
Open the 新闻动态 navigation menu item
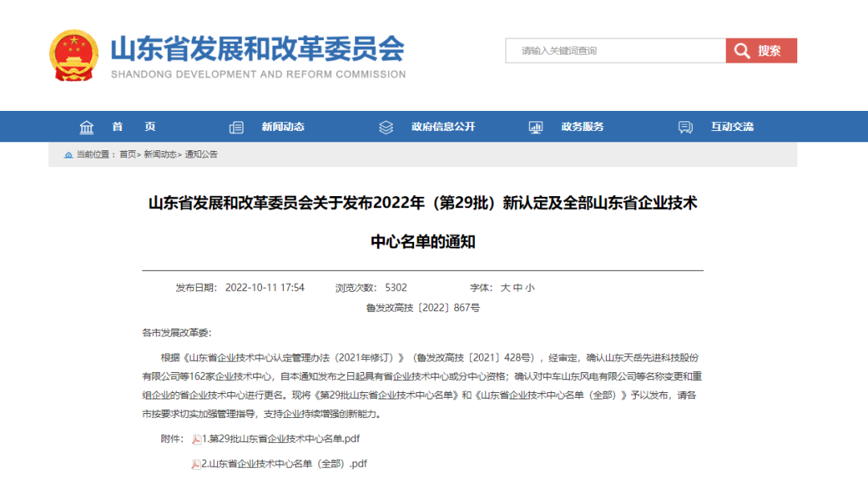click(x=283, y=127)
